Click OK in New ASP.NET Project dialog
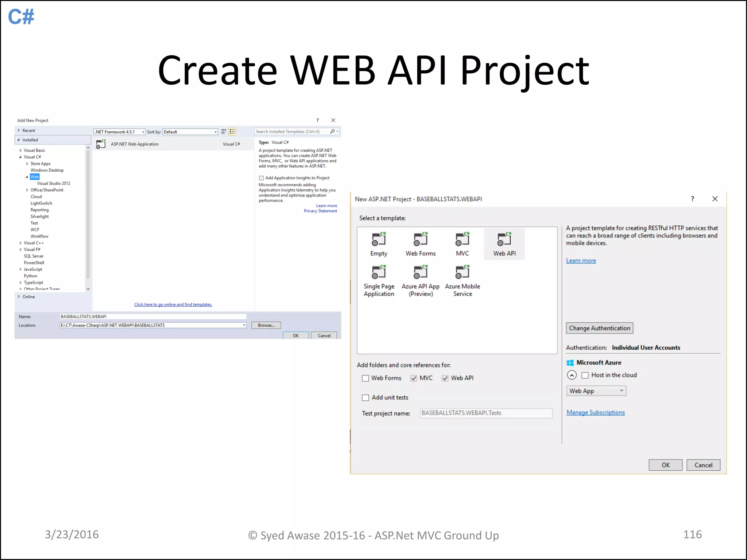747x560 pixels. [665, 465]
